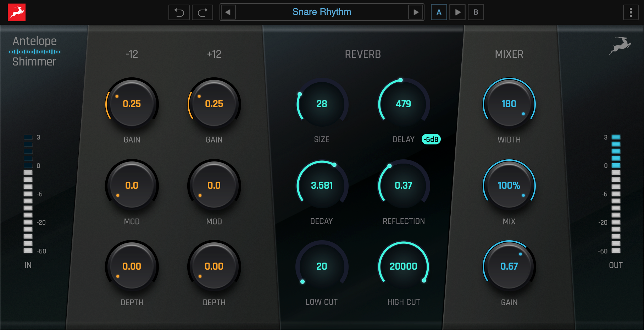Click the reverb Decay knob
Screen dimensions: 644x330
[322, 186]
